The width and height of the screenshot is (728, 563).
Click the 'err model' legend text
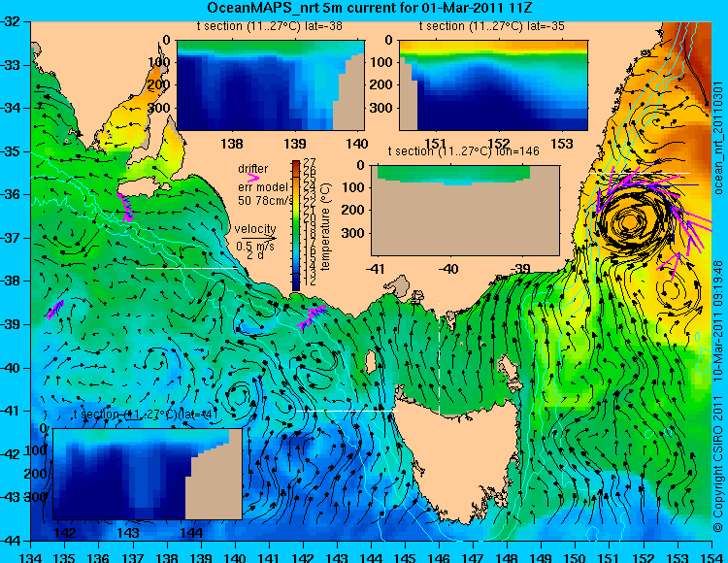coord(263,187)
